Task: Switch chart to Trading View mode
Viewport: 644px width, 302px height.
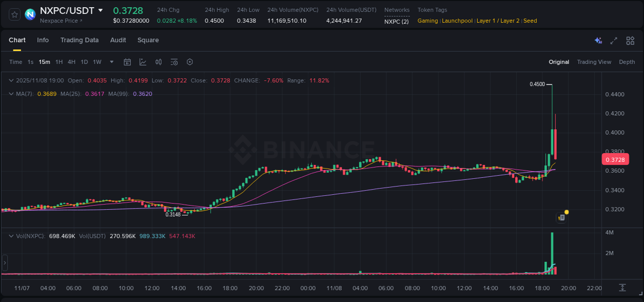Action: [594, 62]
